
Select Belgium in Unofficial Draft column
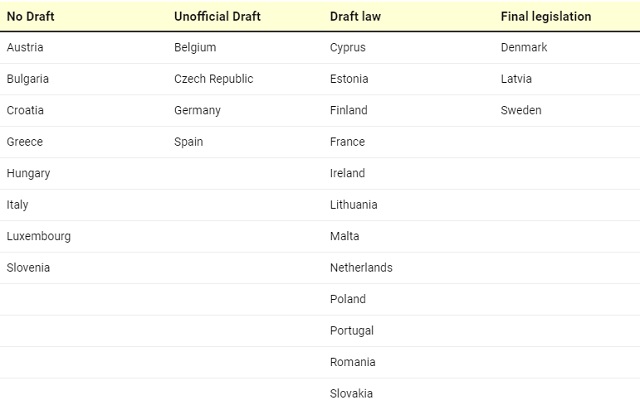click(195, 48)
